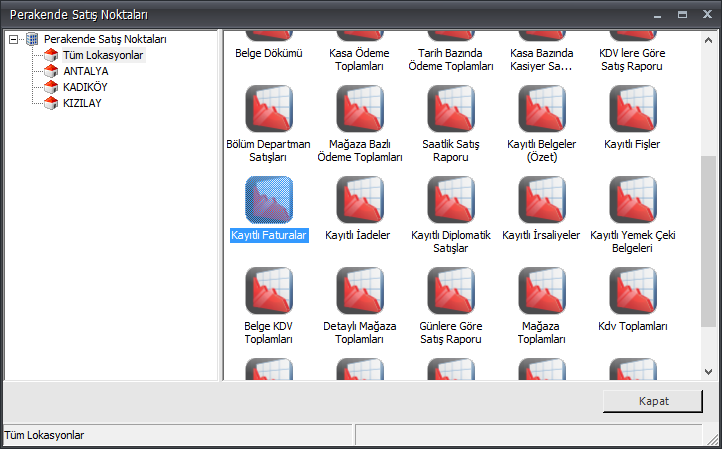Viewport: 722px width, 449px height.
Task: Open Kayıtlı Belgeler (Özet) report icon
Action: [x=542, y=109]
